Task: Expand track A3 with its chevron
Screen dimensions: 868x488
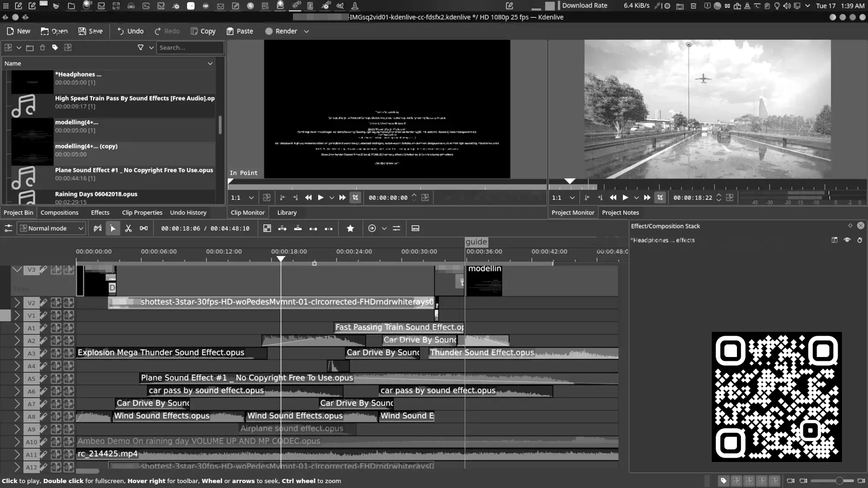Action: [17, 353]
